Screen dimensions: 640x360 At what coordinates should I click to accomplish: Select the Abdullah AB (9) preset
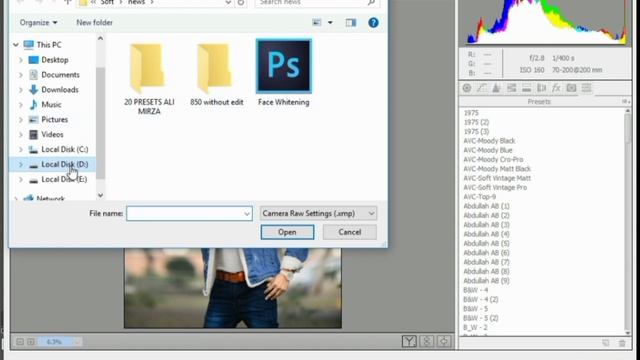486,281
